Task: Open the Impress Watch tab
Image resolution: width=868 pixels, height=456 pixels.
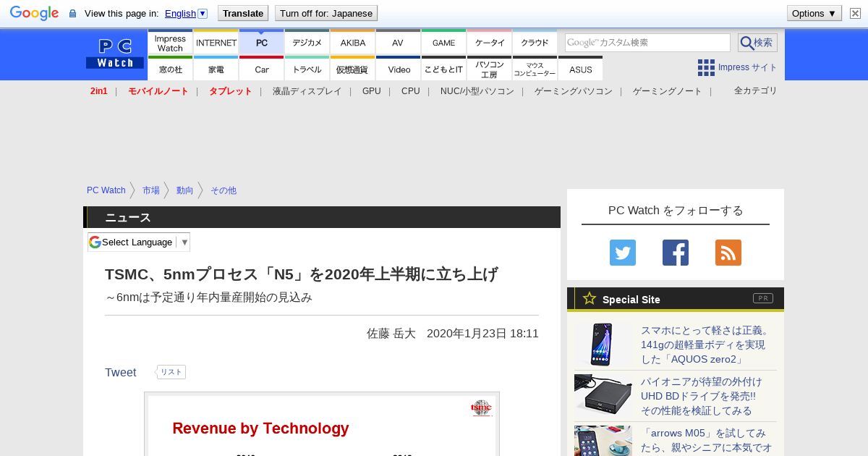Action: (x=170, y=41)
